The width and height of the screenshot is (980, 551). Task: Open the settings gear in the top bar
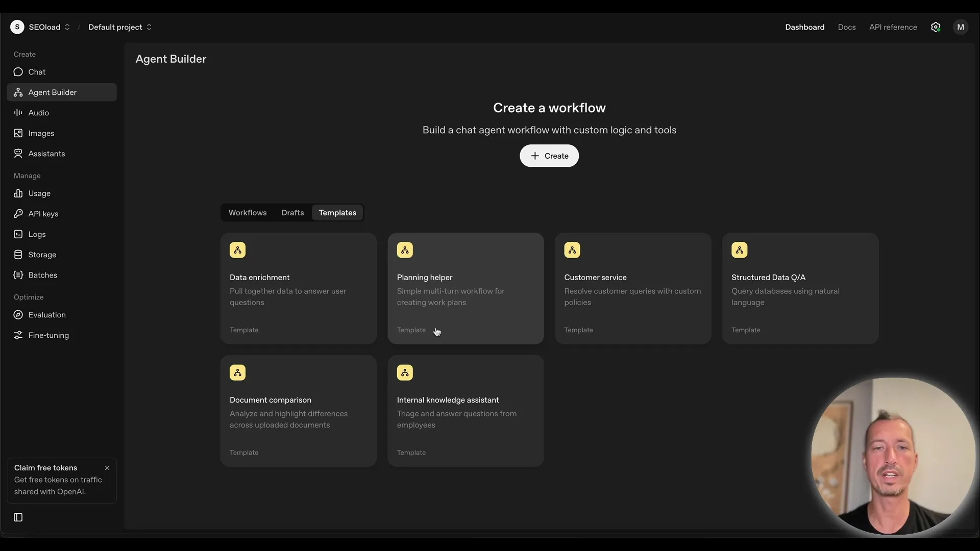936,27
